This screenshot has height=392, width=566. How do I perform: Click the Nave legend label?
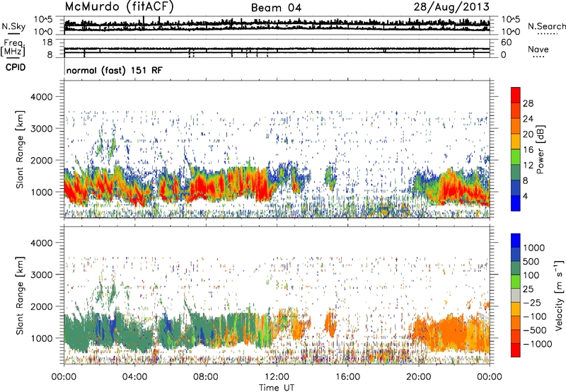pos(538,49)
